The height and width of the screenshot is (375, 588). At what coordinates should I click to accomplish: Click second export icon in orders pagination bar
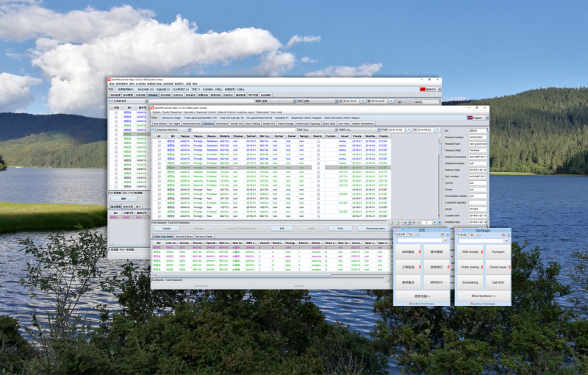pyautogui.click(x=398, y=222)
